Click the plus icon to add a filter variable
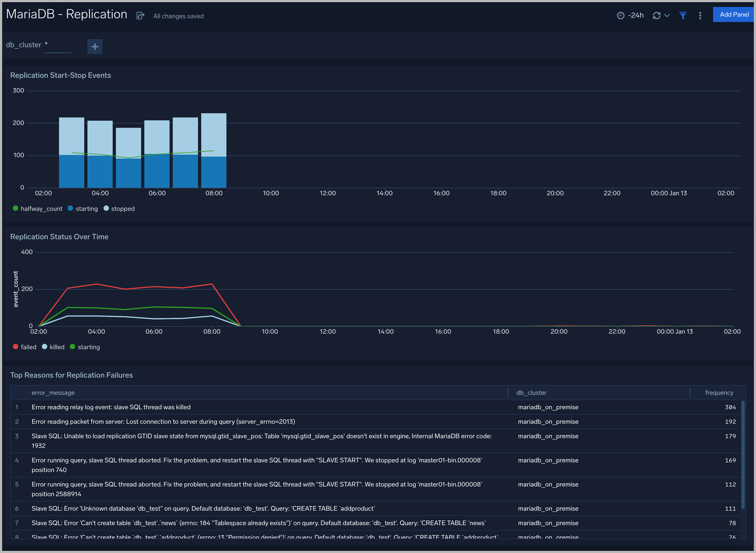The width and height of the screenshot is (756, 553). (95, 46)
